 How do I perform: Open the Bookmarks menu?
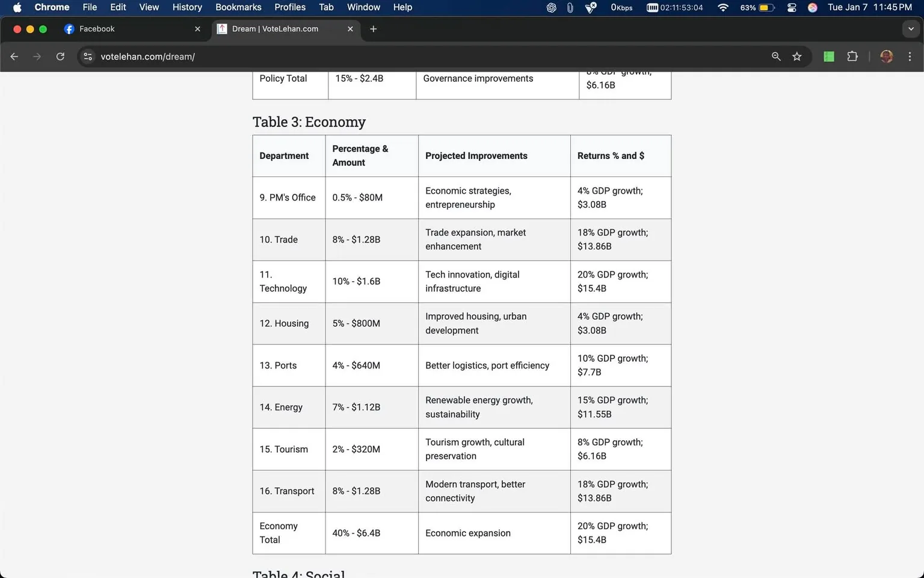pyautogui.click(x=238, y=7)
